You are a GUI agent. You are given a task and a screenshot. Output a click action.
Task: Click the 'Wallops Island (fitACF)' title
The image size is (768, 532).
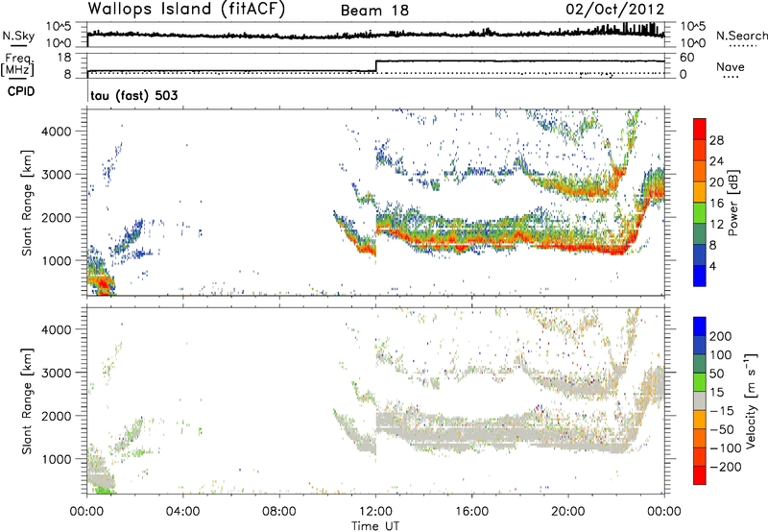click(186, 9)
